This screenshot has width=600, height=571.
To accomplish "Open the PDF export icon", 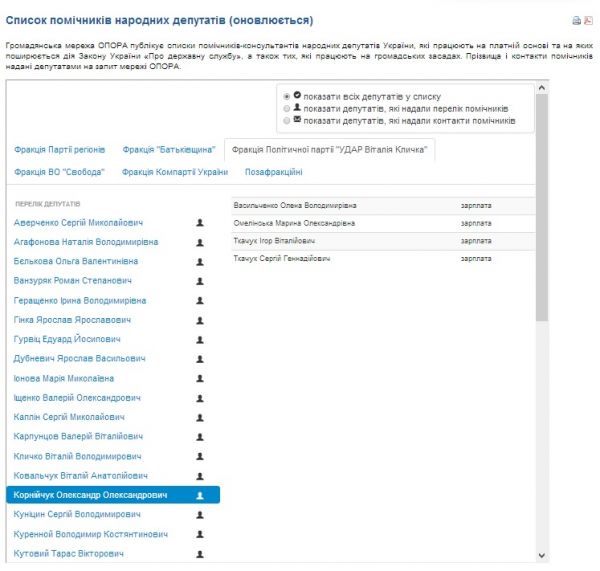I will click(x=588, y=20).
